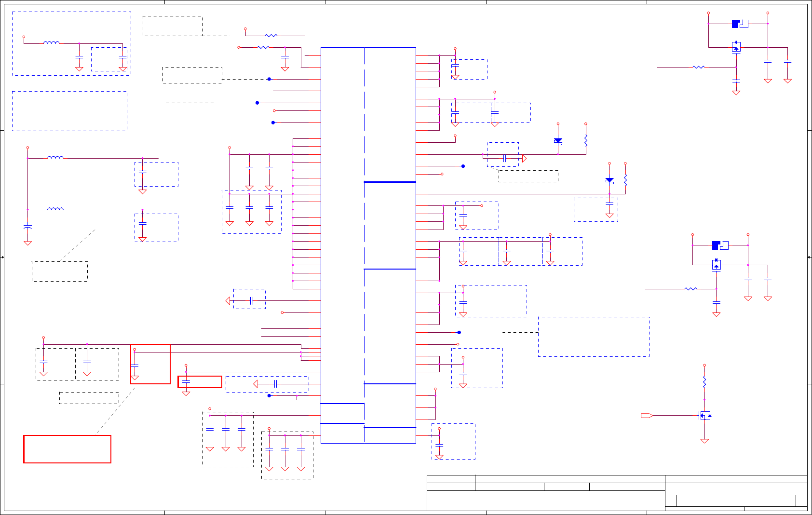This screenshot has height=515, width=812.
Task: Select the vertical resistor above the off-page-connector MOSFET
Action: click(704, 382)
